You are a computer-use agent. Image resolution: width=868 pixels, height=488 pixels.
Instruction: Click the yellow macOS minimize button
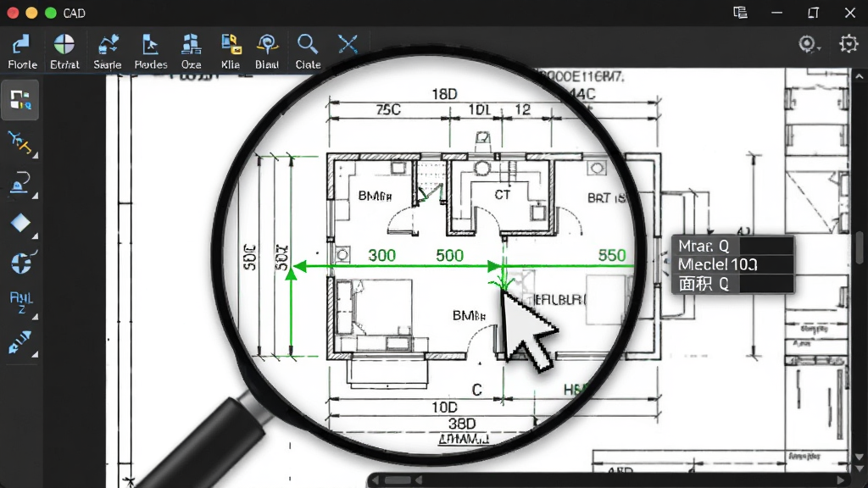31,13
